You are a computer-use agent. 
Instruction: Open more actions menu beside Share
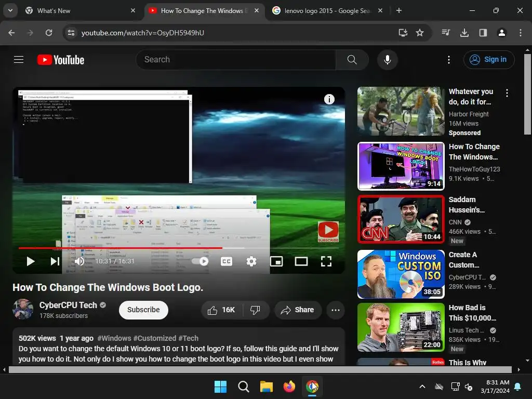pyautogui.click(x=336, y=310)
